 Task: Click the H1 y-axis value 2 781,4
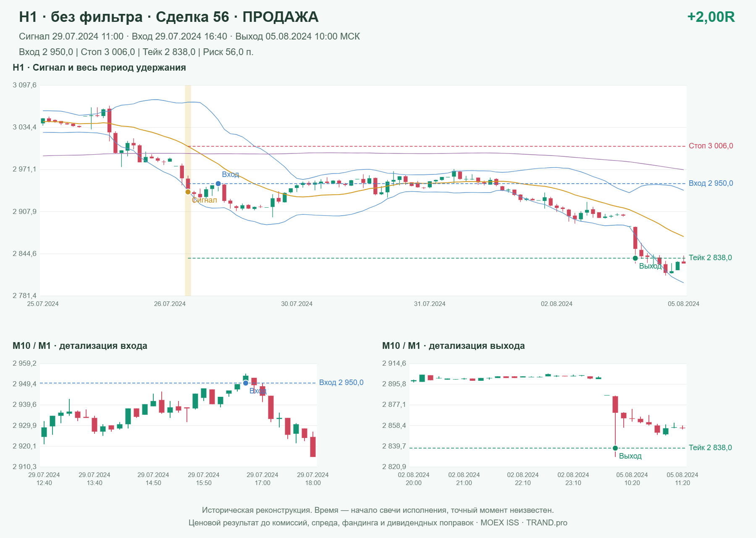[25, 295]
